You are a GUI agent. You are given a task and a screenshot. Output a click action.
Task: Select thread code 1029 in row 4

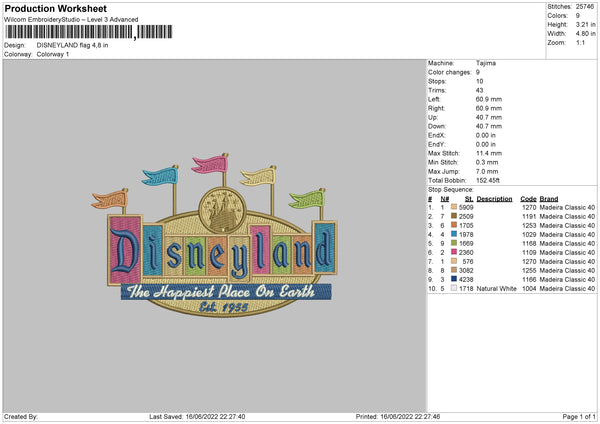tap(529, 234)
